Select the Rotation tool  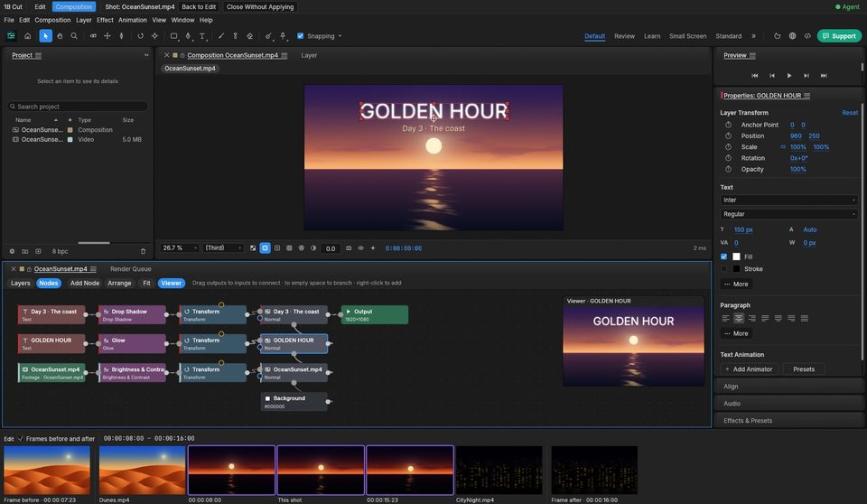pos(141,36)
